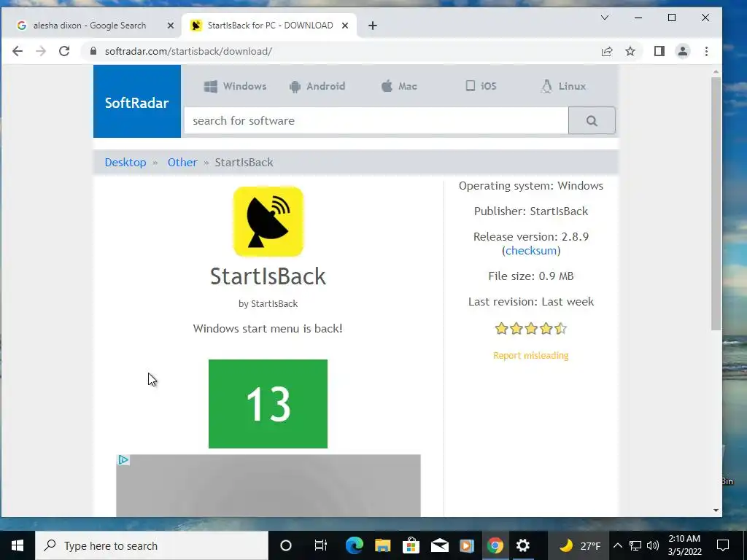This screenshot has height=560, width=747.
Task: Click the address bar URL
Action: 188,52
